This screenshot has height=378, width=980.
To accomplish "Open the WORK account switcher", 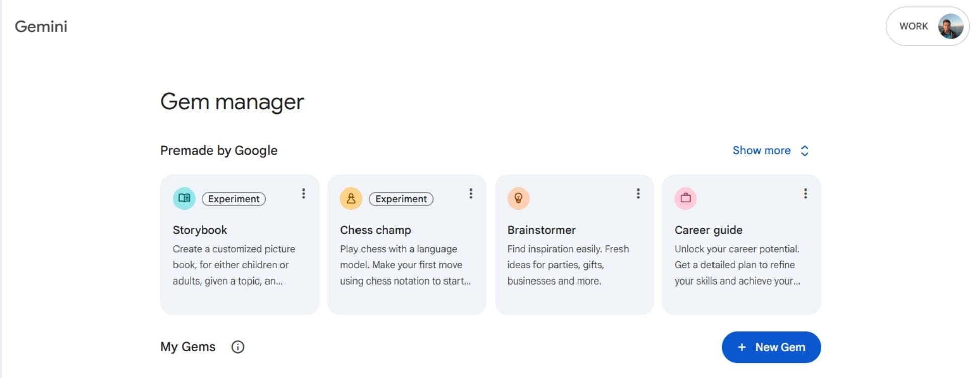I will [913, 26].
